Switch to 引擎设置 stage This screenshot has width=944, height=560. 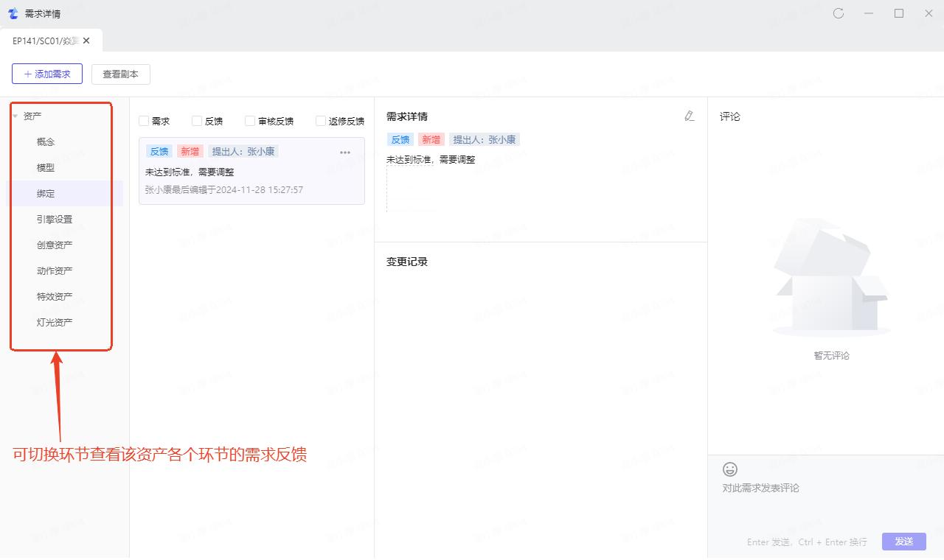(x=55, y=219)
